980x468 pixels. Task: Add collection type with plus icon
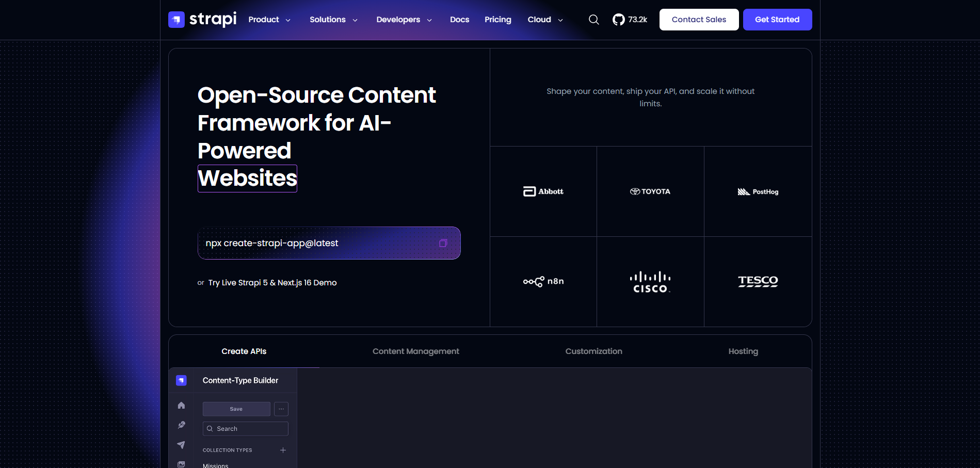tap(283, 450)
